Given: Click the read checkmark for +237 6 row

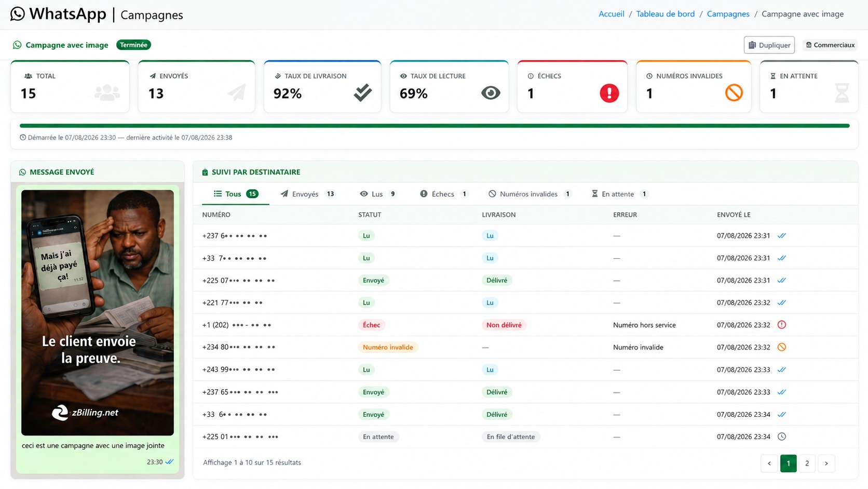Looking at the screenshot, I should coord(782,236).
